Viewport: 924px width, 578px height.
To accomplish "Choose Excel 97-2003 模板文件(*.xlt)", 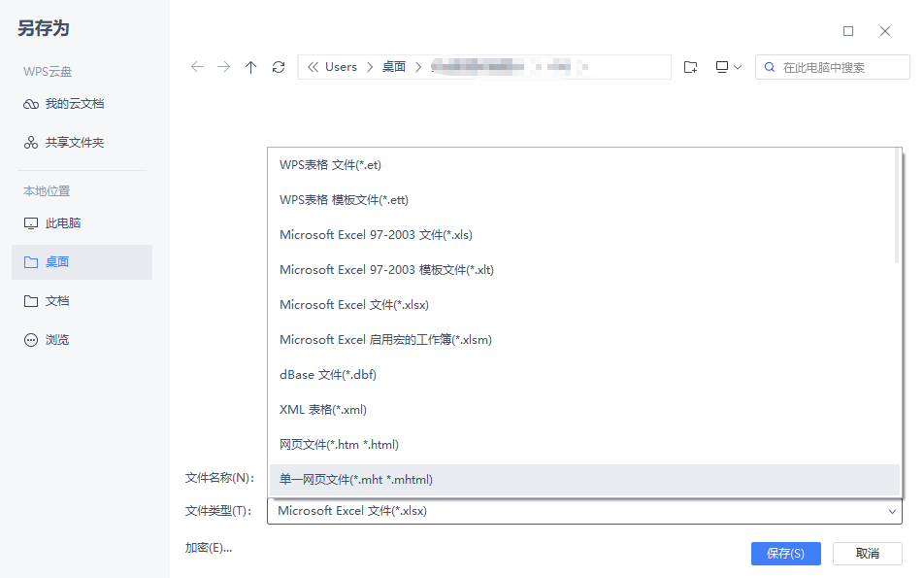I will point(582,269).
